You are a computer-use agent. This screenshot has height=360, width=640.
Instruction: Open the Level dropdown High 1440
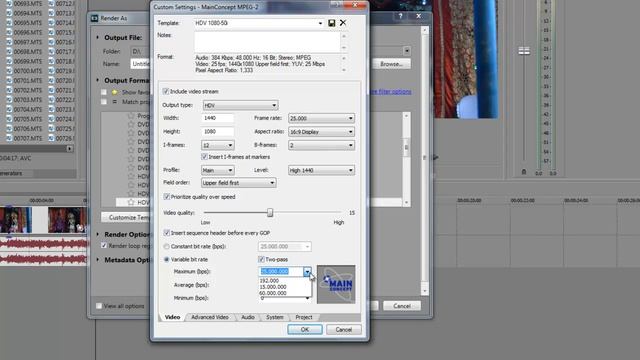click(321, 170)
